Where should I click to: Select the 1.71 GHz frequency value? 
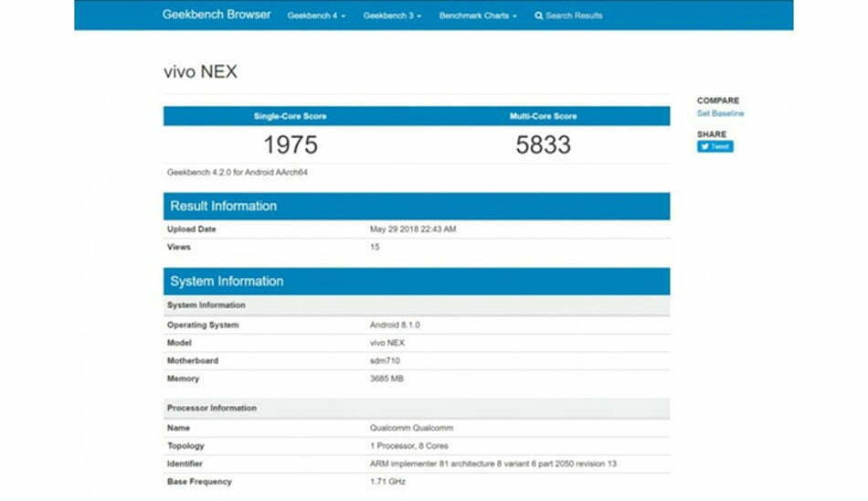[387, 482]
